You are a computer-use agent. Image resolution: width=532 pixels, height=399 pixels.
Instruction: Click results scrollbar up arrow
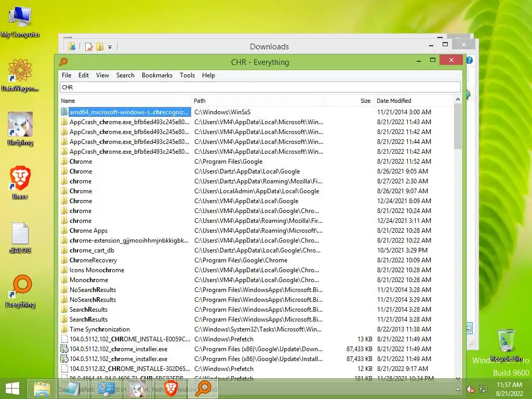[458, 100]
